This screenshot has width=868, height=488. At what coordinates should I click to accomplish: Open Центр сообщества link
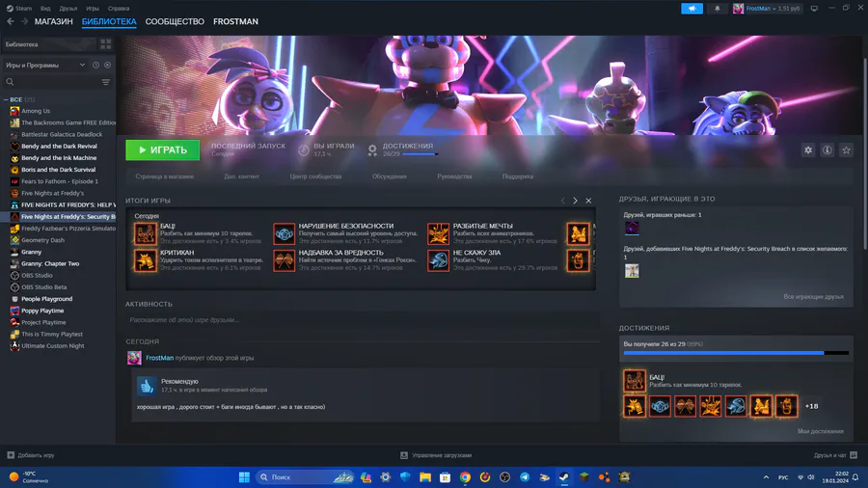[315, 176]
